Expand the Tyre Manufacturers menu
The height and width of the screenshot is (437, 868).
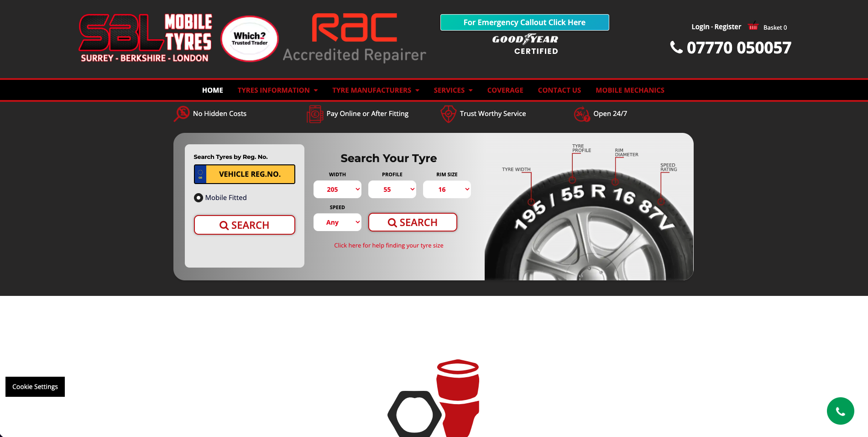coord(376,90)
